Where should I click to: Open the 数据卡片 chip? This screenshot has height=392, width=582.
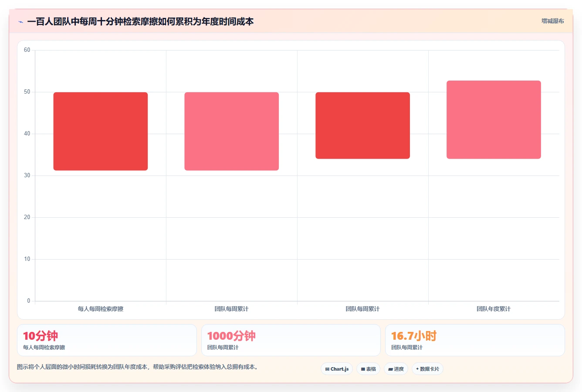(427, 369)
